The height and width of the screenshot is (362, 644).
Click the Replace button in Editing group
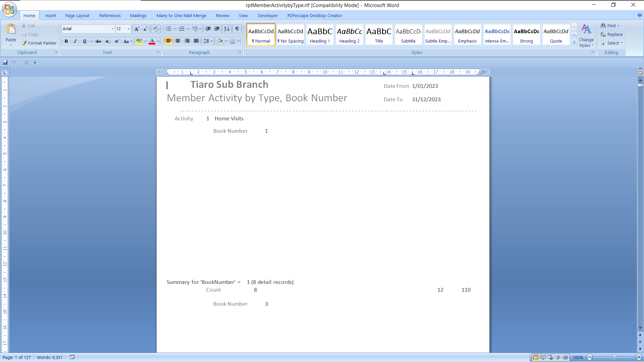pyautogui.click(x=611, y=34)
